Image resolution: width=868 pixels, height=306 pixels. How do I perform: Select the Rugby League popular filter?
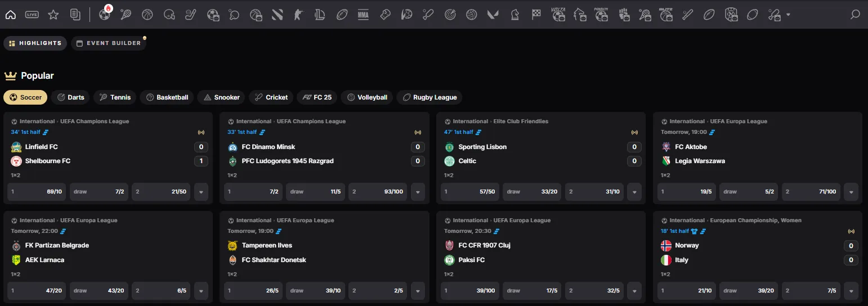tap(429, 97)
